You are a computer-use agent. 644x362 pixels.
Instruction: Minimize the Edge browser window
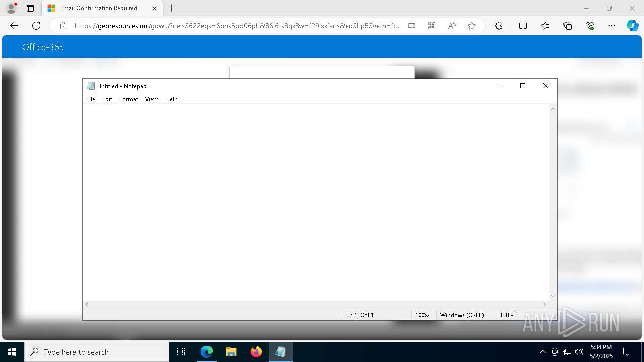(586, 8)
